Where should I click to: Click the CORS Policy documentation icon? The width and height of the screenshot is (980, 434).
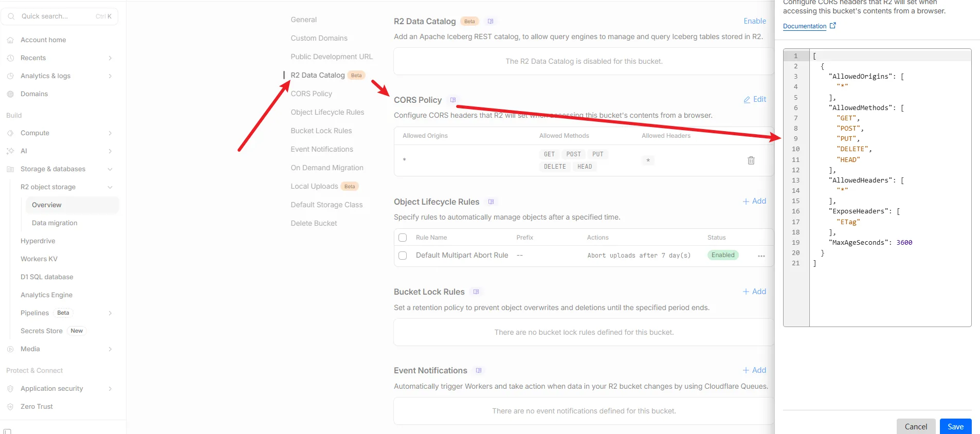pyautogui.click(x=452, y=100)
